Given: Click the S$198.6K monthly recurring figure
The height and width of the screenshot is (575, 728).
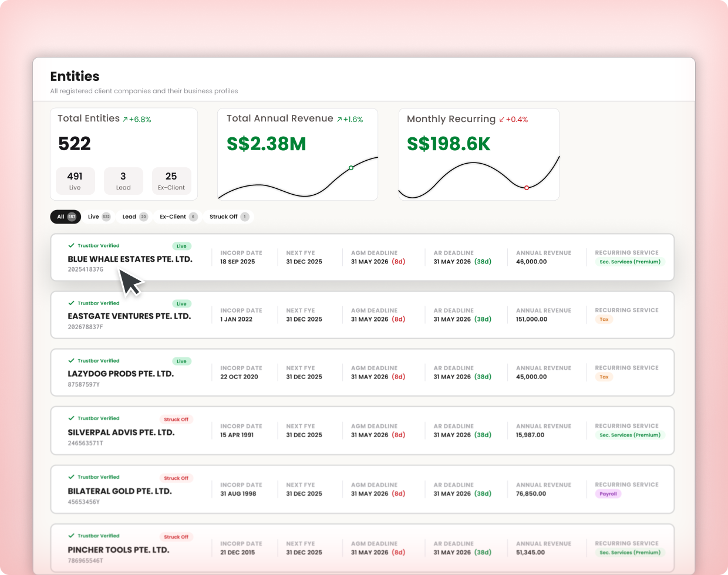Looking at the screenshot, I should click(x=449, y=144).
